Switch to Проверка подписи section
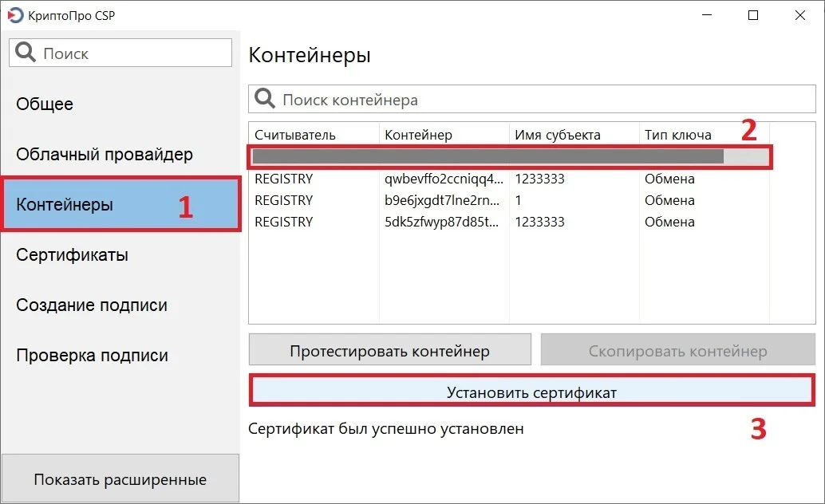The width and height of the screenshot is (825, 504). (x=120, y=355)
